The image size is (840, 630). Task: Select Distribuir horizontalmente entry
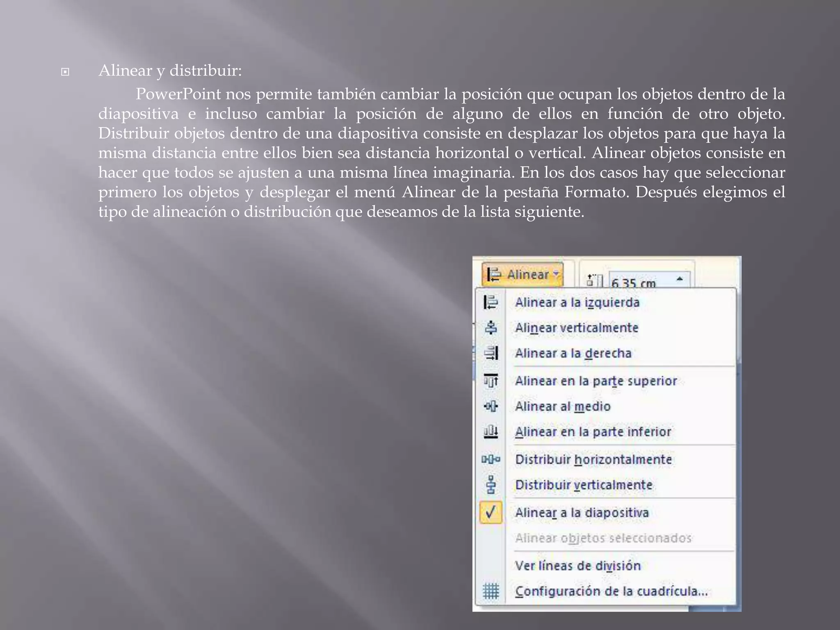[593, 459]
